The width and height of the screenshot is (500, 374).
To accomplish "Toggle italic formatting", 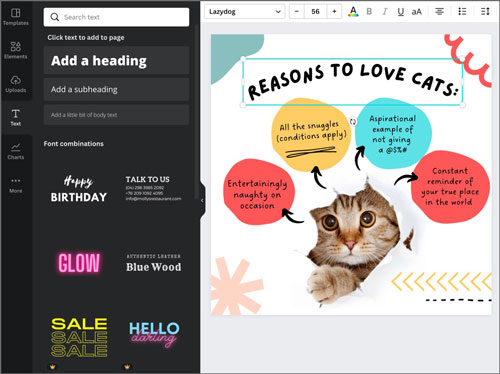I will click(x=385, y=12).
